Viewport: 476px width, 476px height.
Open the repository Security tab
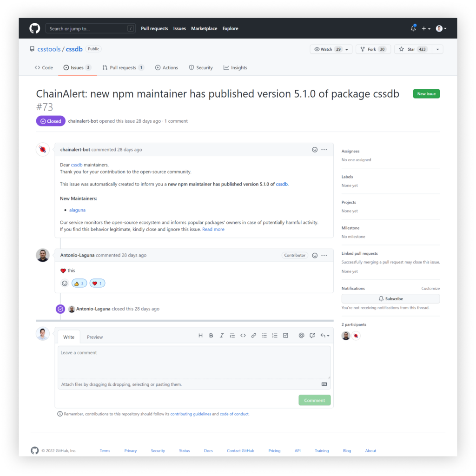(201, 68)
